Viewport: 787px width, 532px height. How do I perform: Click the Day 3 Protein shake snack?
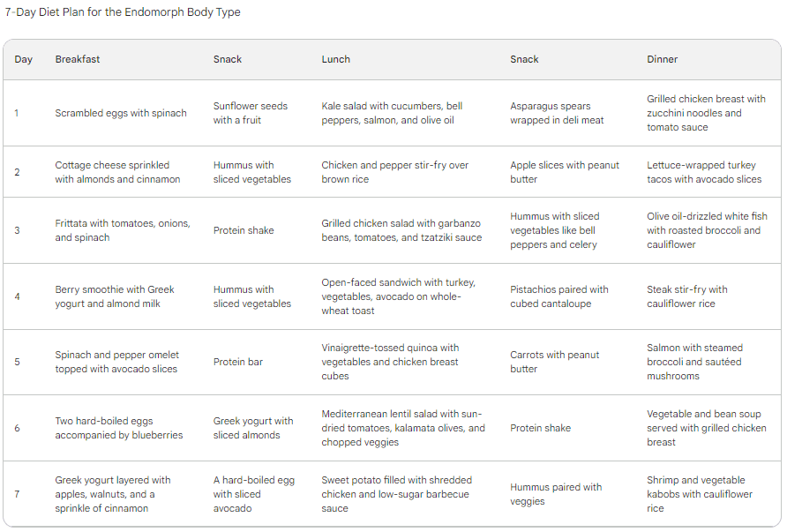coord(244,230)
